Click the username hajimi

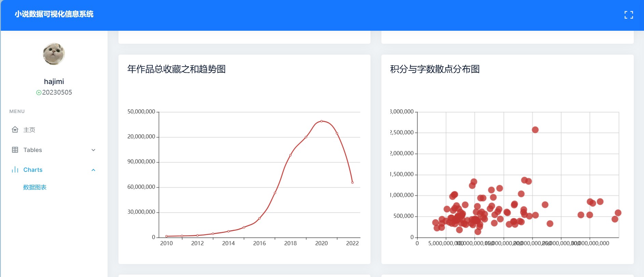(54, 81)
